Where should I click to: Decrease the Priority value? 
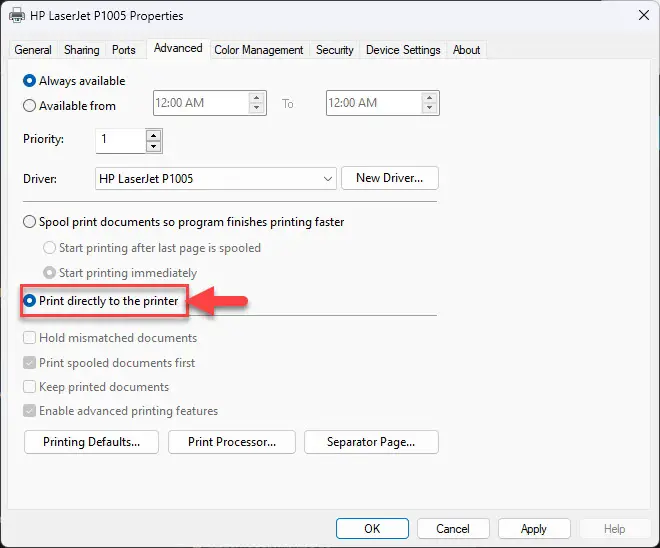pyautogui.click(x=154, y=146)
